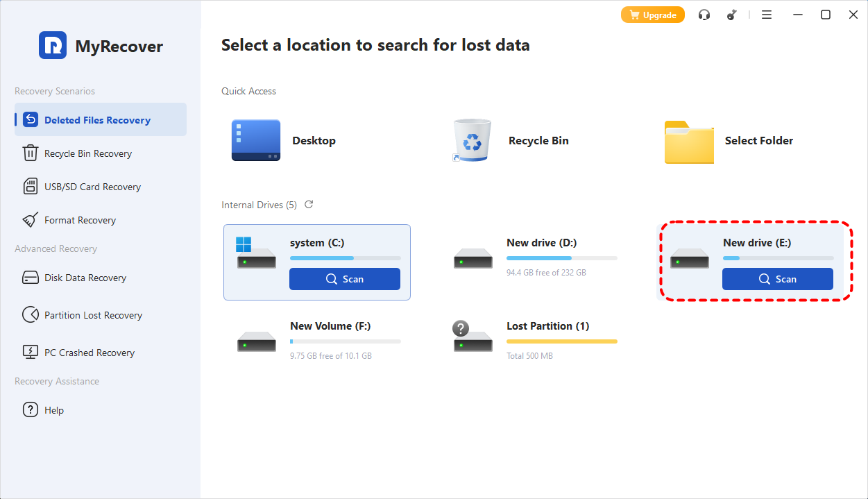
Task: Click the Format Recovery broom icon
Action: [x=31, y=220]
